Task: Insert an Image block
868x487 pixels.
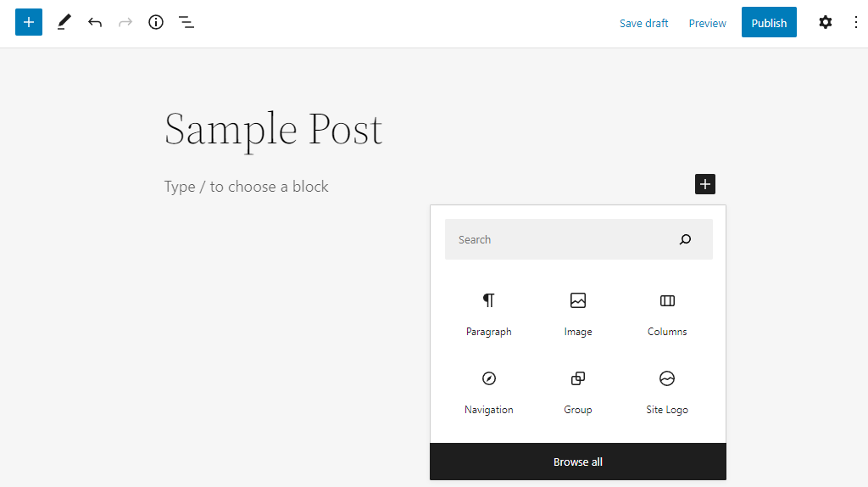Action: click(578, 312)
